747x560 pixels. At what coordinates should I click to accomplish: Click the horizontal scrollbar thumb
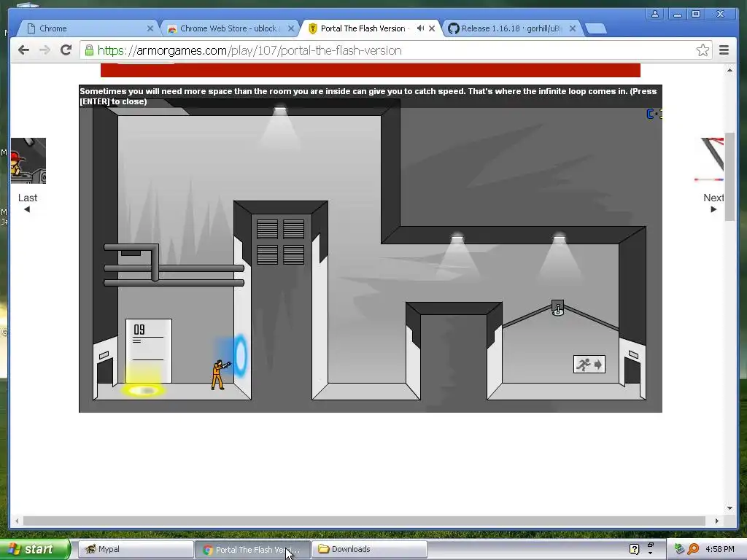[365, 521]
